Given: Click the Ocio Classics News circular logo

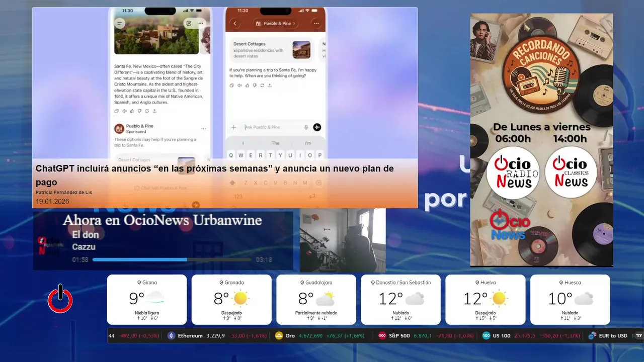Looking at the screenshot, I should [571, 172].
